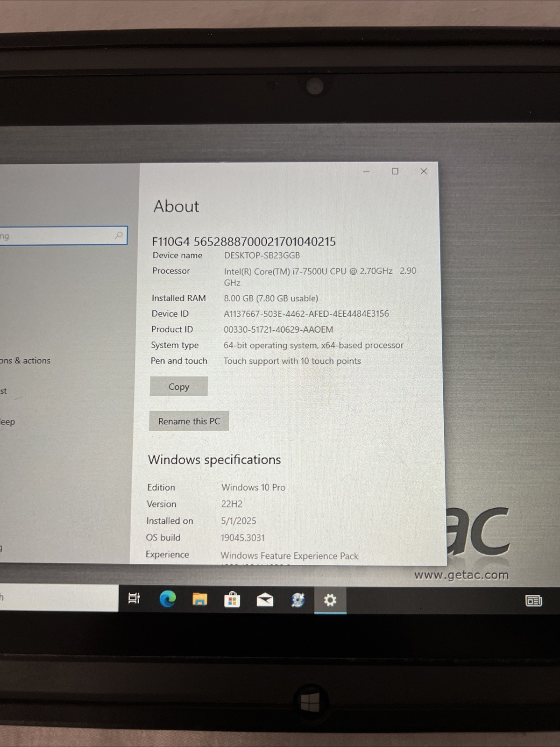Select the installed on date 5/1/2025
The height and width of the screenshot is (747, 560).
239,521
